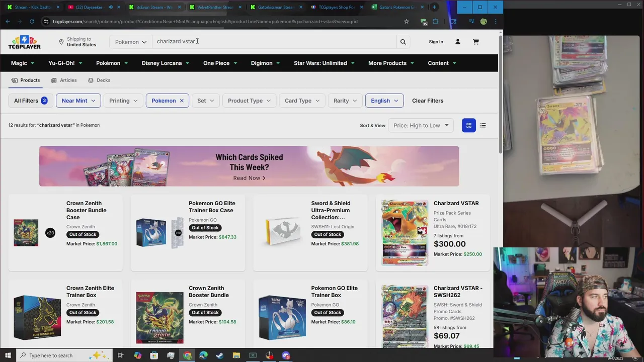Switch to the Products tab
The height and width of the screenshot is (362, 644).
click(25, 80)
